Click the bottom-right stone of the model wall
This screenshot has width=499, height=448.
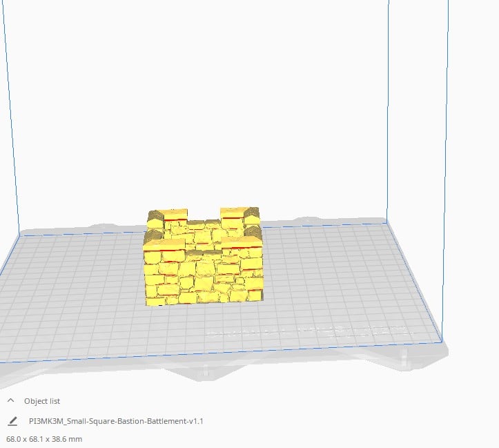[x=255, y=295]
